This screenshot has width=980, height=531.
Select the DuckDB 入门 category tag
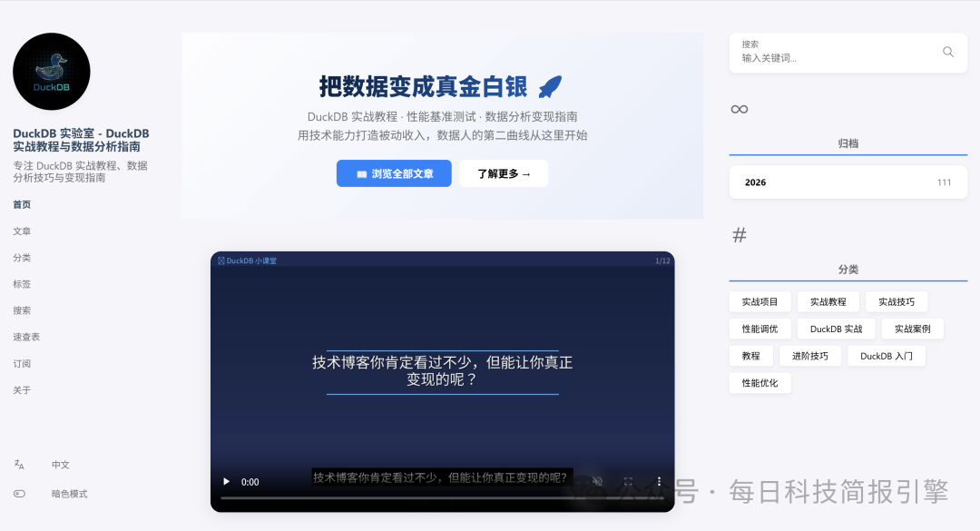(887, 356)
